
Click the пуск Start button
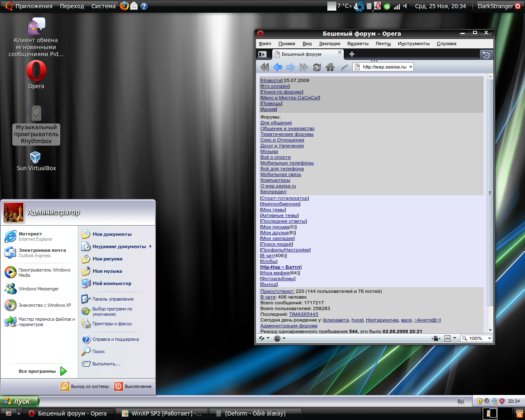19,401
